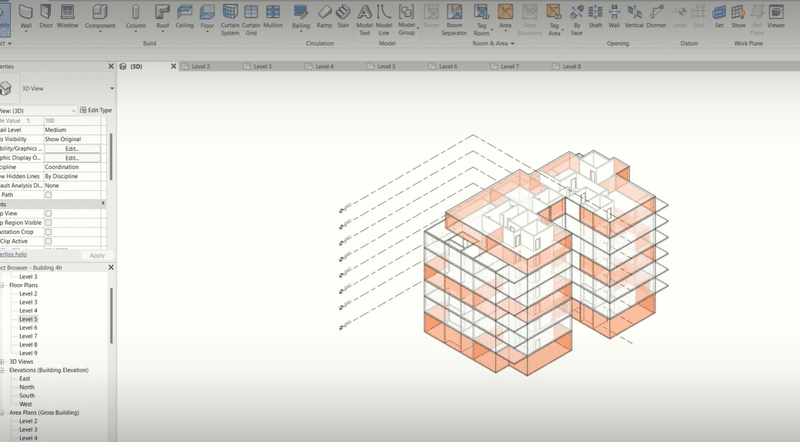Select the Ramp tool
800x442 pixels.
tap(324, 16)
